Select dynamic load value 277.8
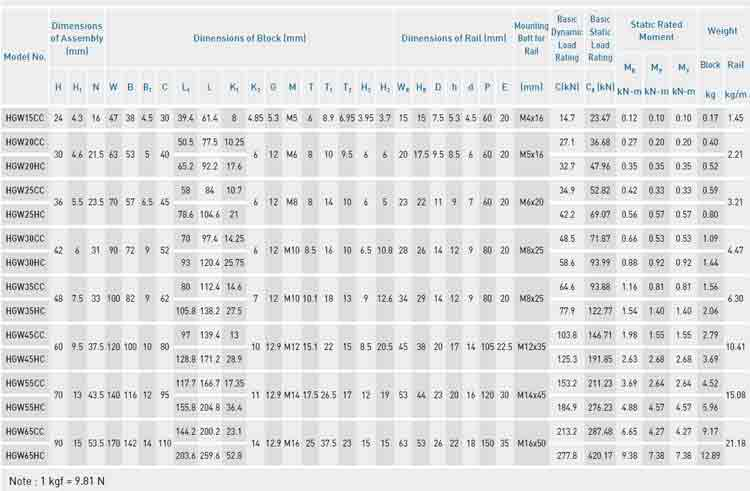Image resolution: width=750 pixels, height=491 pixels. click(567, 456)
